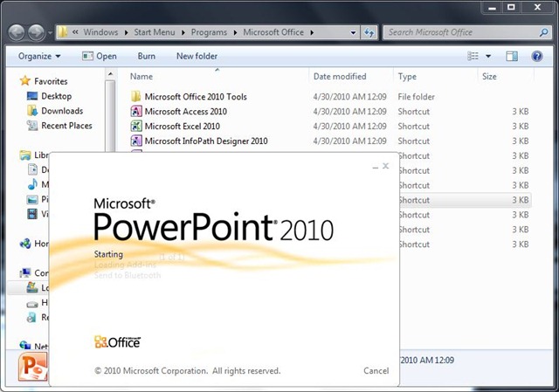Click Downloads under Favorites
559x392 pixels.
62,111
